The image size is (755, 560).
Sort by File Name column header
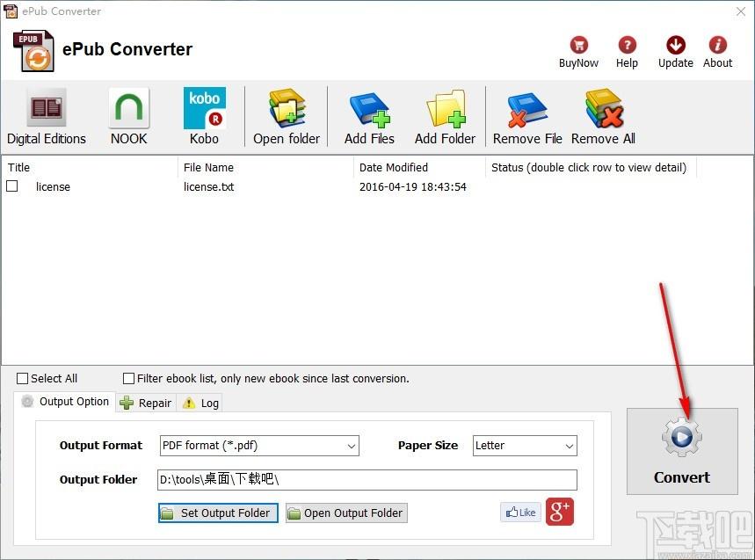click(265, 168)
